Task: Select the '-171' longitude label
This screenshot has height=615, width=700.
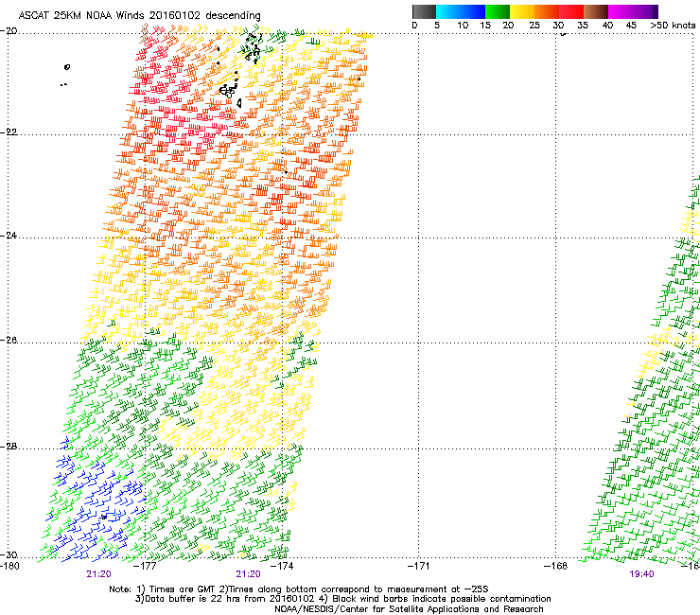Action: 419,566
